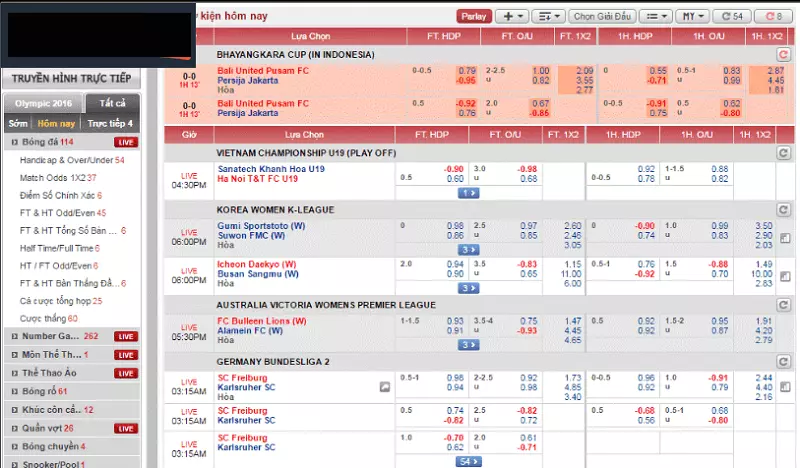Refresh the Vietnam Championship U19 section

784,153
